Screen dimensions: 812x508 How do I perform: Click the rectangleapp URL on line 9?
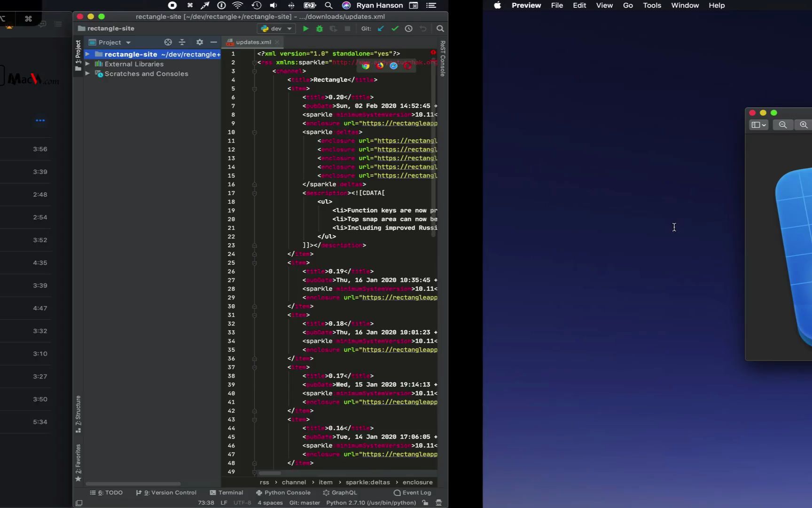click(x=399, y=123)
